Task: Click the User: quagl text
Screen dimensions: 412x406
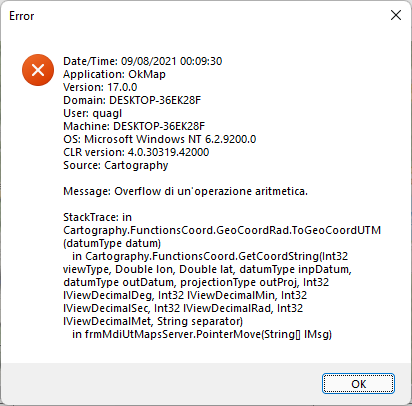Action: pos(93,113)
